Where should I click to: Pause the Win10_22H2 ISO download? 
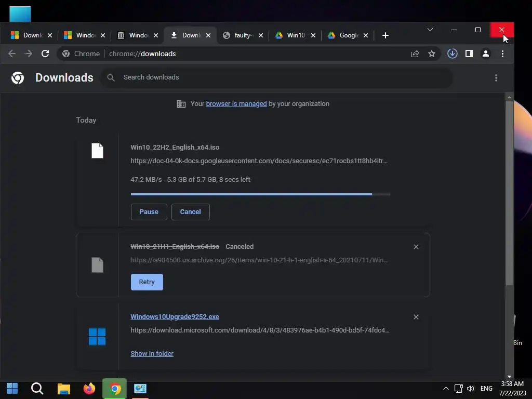(x=149, y=212)
